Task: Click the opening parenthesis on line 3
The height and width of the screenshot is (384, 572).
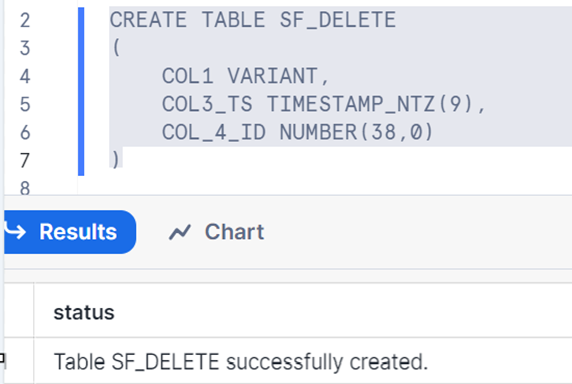Action: click(x=116, y=48)
